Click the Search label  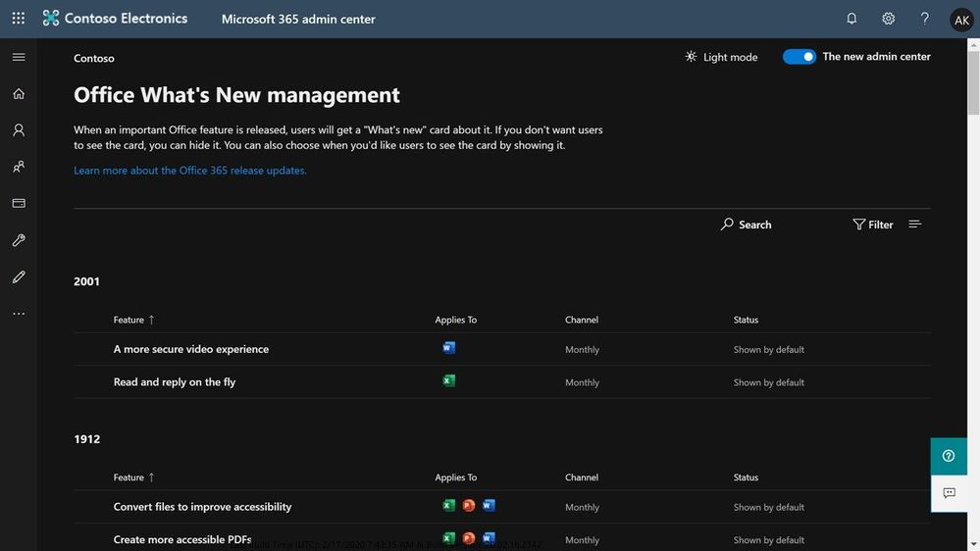[755, 225]
